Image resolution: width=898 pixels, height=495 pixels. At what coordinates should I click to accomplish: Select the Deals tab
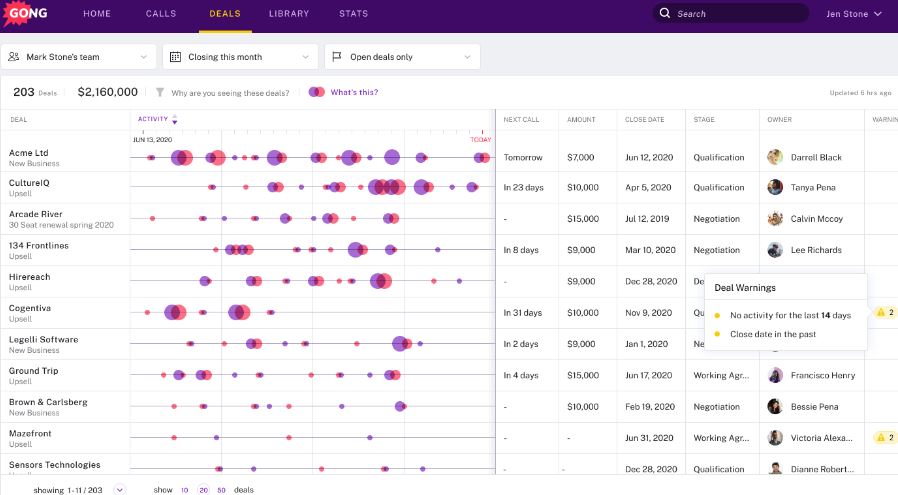tap(225, 14)
